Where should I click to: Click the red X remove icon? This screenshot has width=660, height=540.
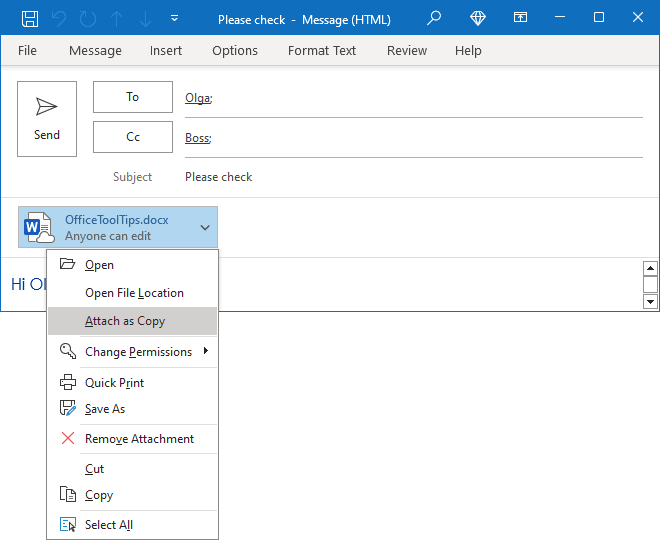click(68, 438)
